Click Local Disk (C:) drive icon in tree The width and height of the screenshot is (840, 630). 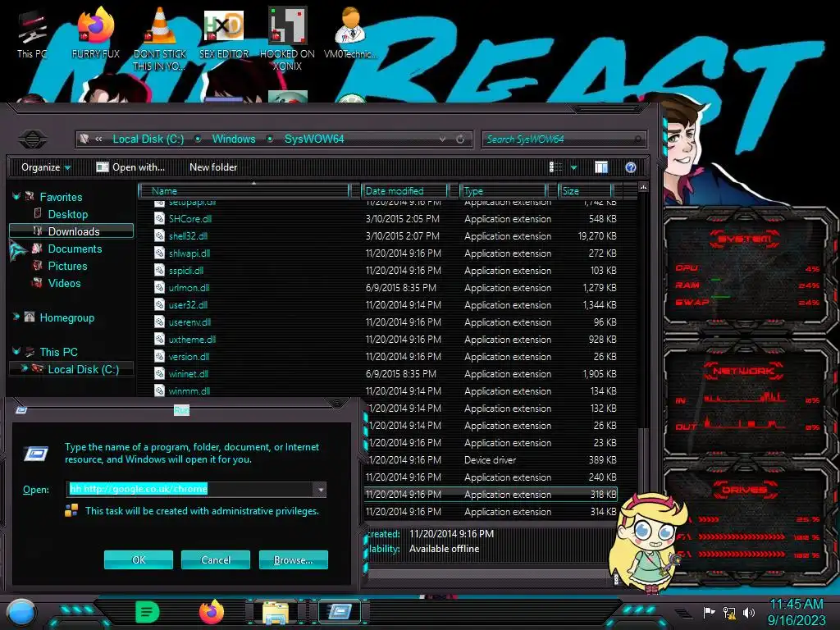click(38, 368)
